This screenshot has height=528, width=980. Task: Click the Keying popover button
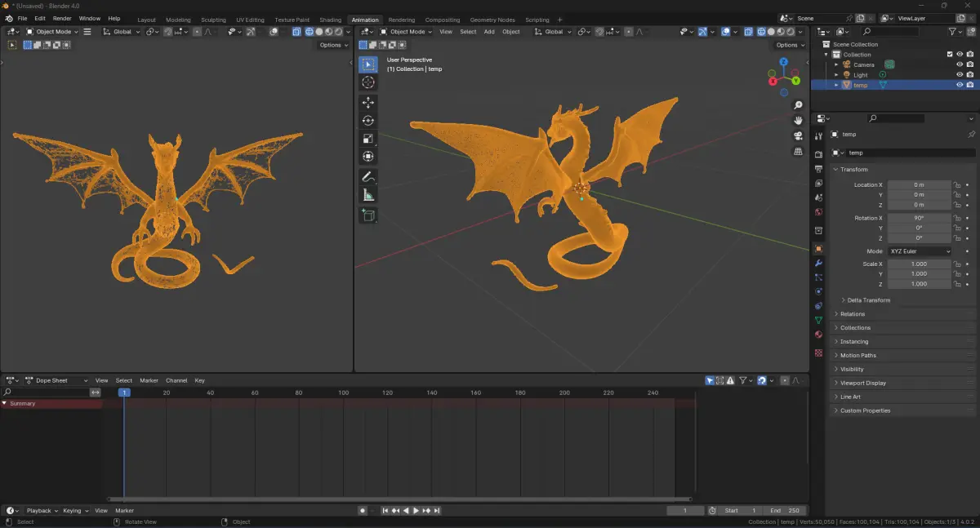[x=75, y=511]
